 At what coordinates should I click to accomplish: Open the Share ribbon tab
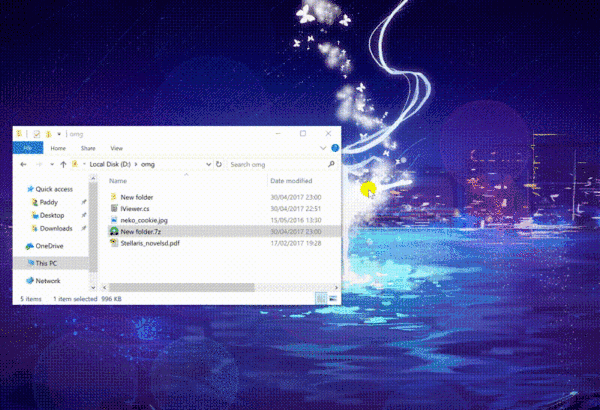pos(88,148)
